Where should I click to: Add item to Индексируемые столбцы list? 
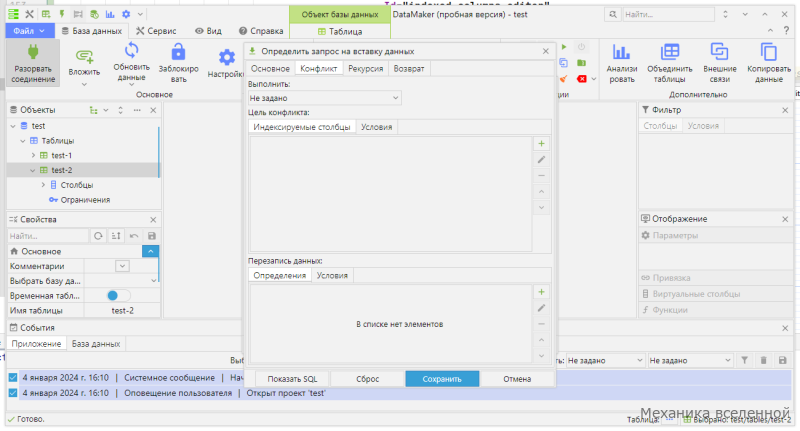tap(541, 143)
